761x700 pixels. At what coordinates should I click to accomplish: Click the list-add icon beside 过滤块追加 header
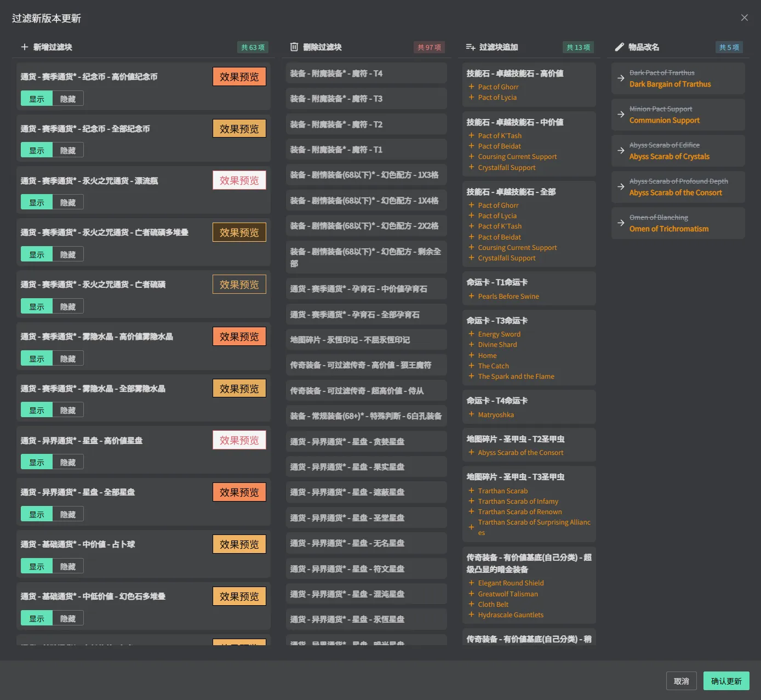pyautogui.click(x=471, y=47)
